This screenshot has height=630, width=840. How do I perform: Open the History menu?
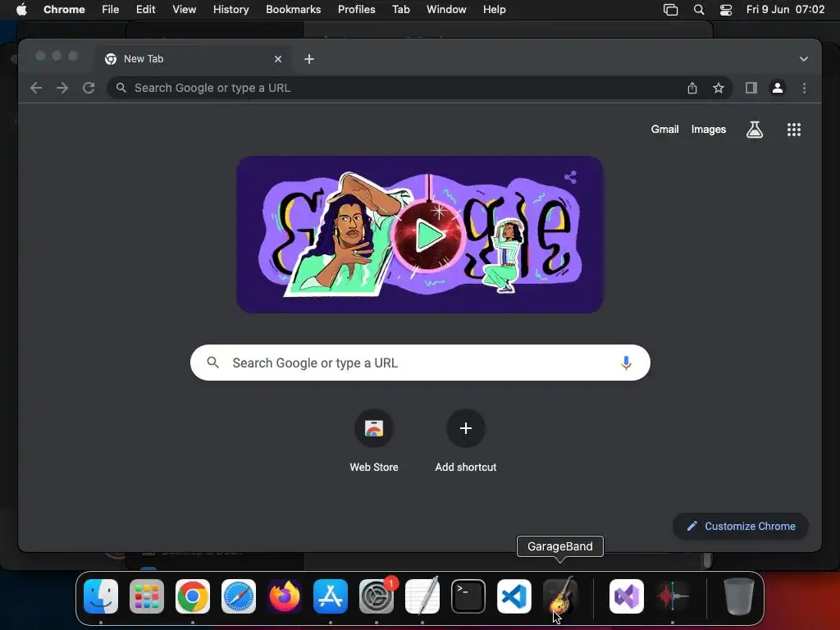pyautogui.click(x=231, y=10)
